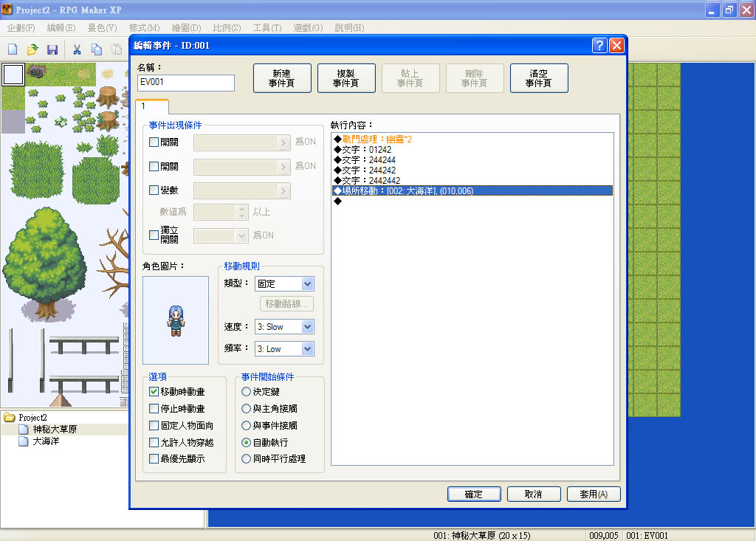
Task: Click first 開關 switch selector arrow
Action: [x=283, y=142]
